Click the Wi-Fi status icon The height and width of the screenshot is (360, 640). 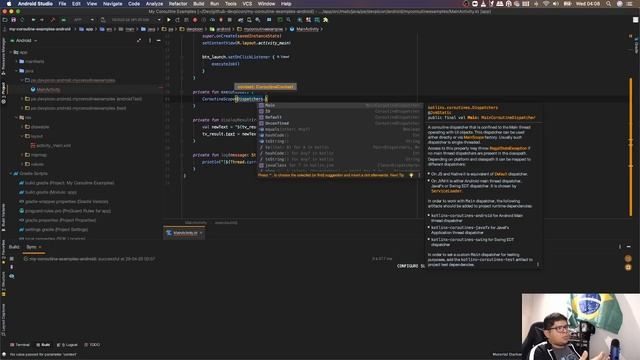(x=546, y=4)
